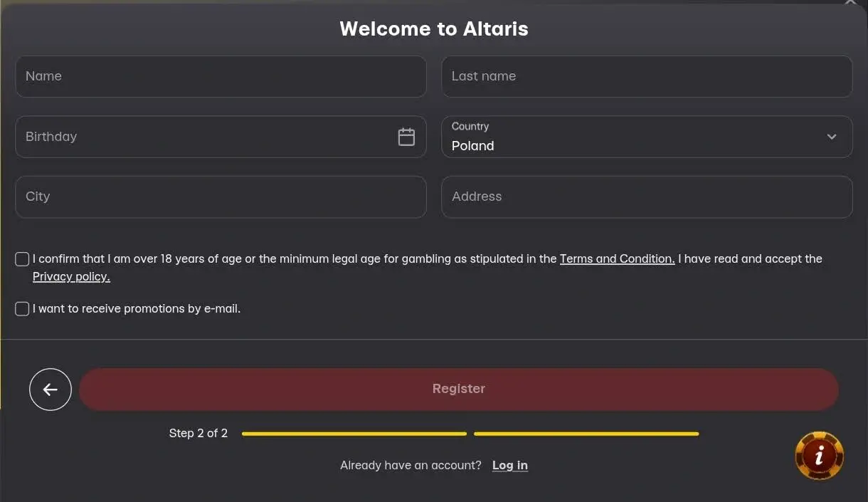Click into the Last name field
Image resolution: width=868 pixels, height=502 pixels.
(x=647, y=77)
